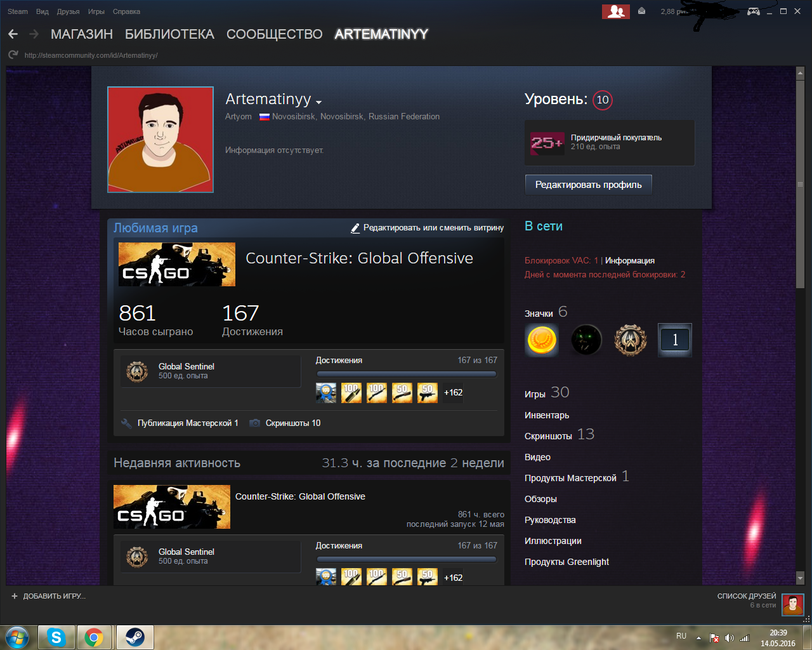812x650 pixels.
Task: Switch to the БИБЛИОТЕКА tab
Action: click(x=169, y=34)
